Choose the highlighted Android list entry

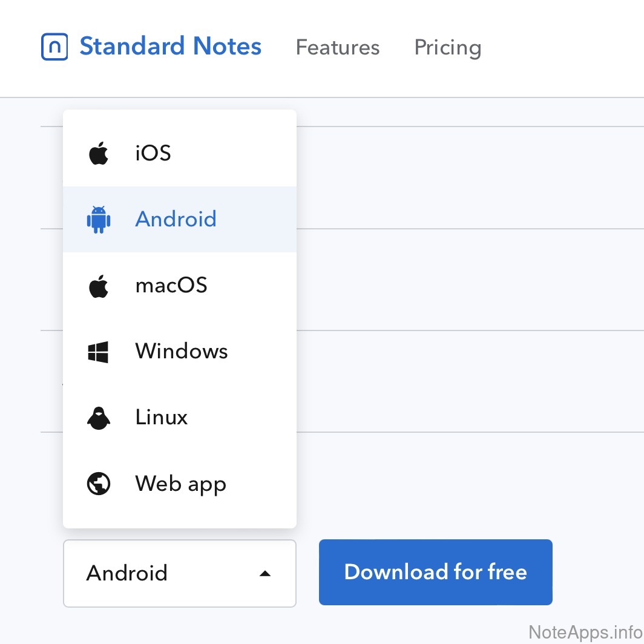[176, 219]
